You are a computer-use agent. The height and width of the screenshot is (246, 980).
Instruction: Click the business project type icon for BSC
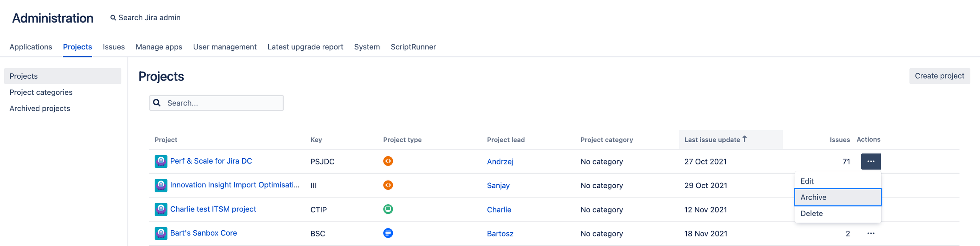pyautogui.click(x=388, y=233)
